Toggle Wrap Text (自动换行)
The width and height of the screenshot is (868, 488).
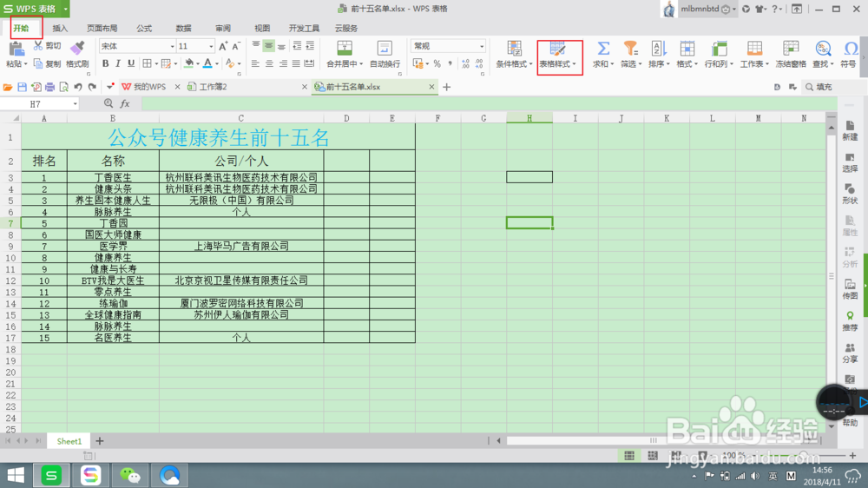click(x=385, y=48)
